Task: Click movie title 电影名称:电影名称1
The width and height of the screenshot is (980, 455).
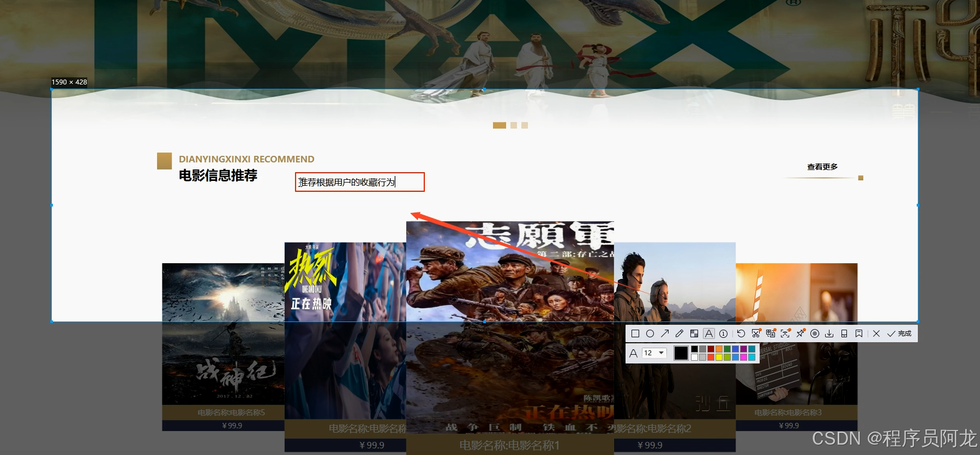Action: tap(510, 445)
